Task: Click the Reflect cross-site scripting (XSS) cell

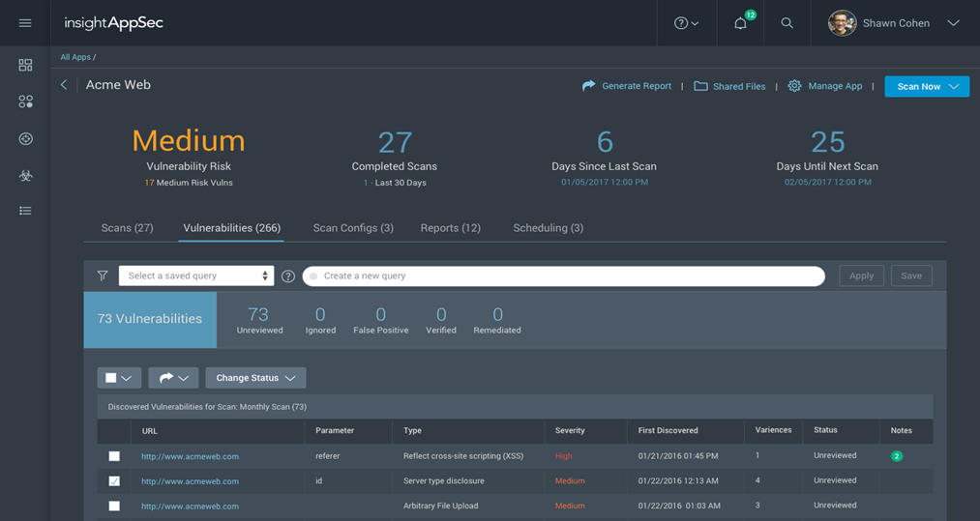Action: [463, 456]
